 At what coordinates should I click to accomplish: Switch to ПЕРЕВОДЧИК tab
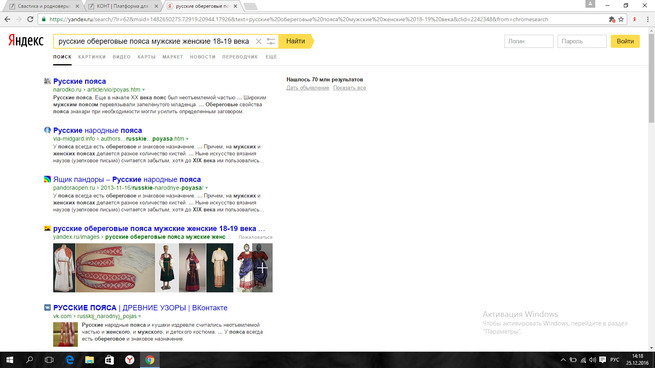pyautogui.click(x=240, y=57)
